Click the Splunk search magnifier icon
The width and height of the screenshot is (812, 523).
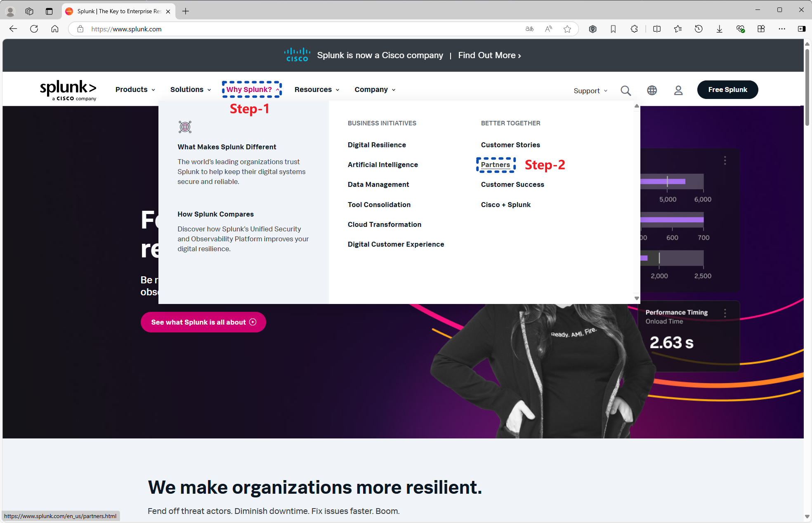coord(626,90)
